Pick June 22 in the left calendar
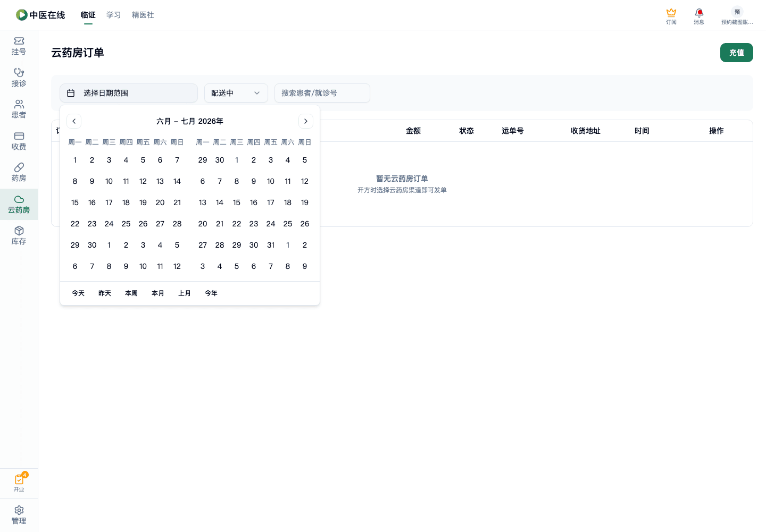This screenshot has height=532, width=766. click(75, 224)
